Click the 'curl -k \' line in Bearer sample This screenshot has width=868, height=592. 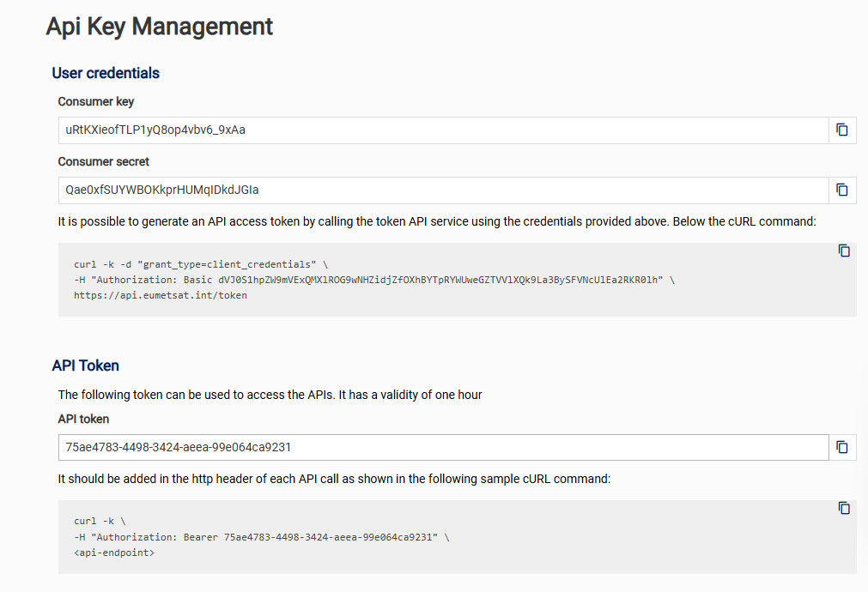click(100, 522)
